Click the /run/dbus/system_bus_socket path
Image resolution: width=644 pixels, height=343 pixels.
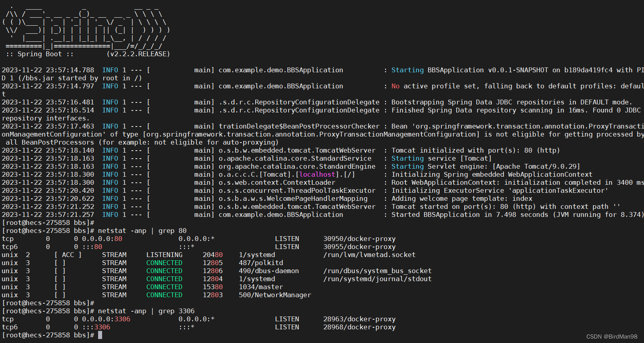pyautogui.click(x=377, y=271)
